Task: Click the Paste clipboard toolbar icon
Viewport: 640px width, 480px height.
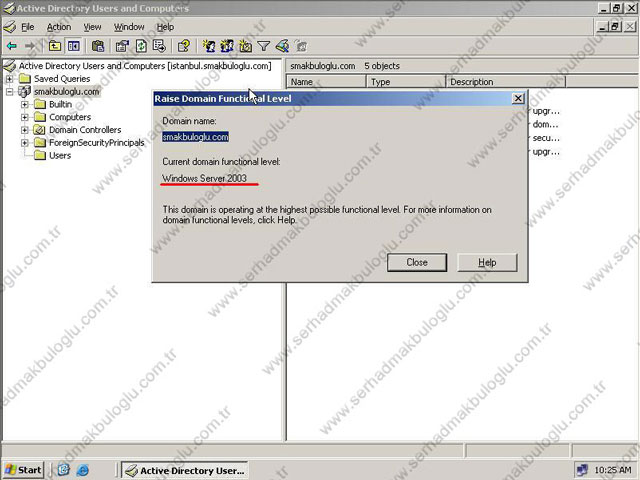Action: [98, 46]
